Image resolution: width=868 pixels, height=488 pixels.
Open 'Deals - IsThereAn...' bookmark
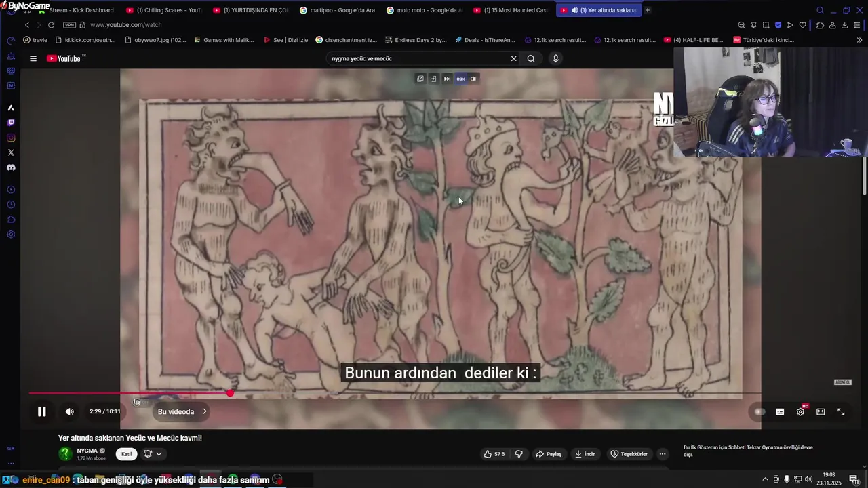pyautogui.click(x=485, y=40)
